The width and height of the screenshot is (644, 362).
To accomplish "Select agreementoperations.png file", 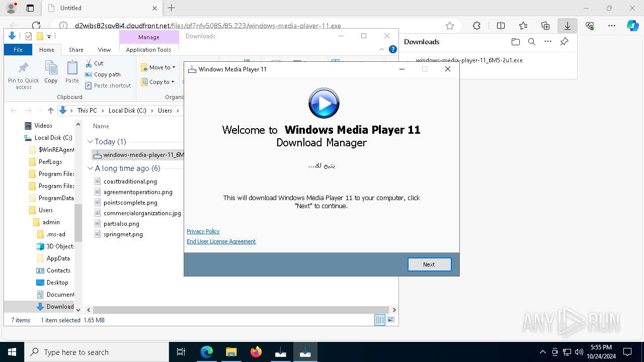I will point(138,192).
